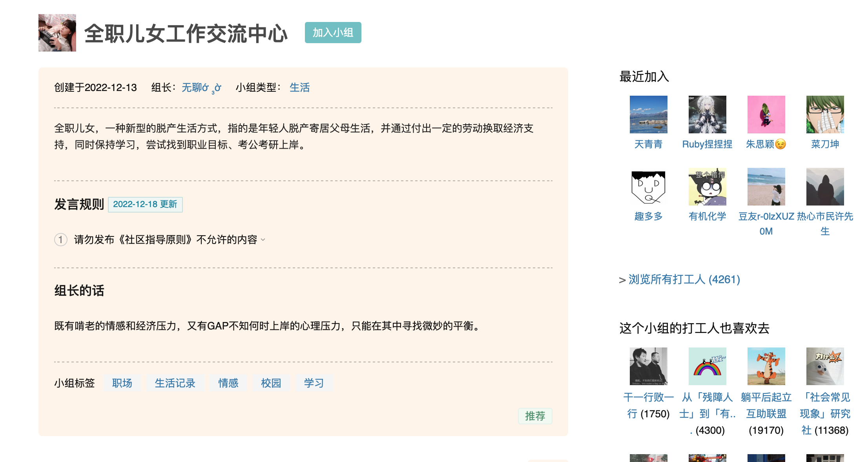The width and height of the screenshot is (868, 462).
Task: Click the green 推荐 button
Action: [535, 416]
